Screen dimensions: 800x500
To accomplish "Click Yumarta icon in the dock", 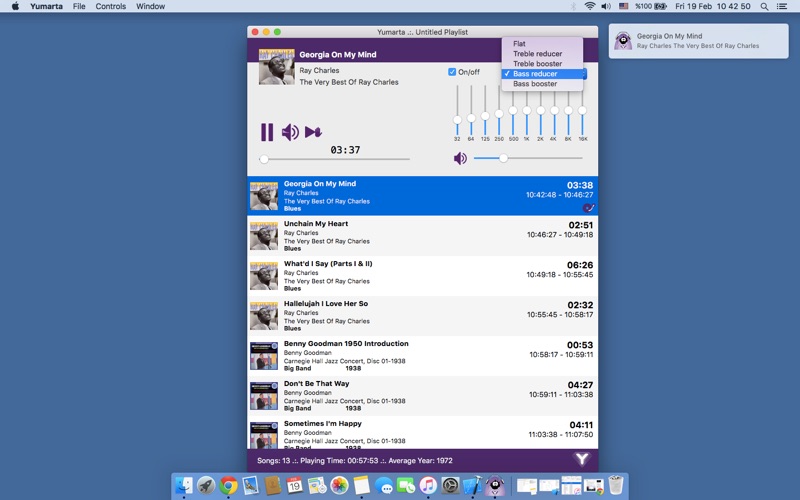I will click(495, 485).
